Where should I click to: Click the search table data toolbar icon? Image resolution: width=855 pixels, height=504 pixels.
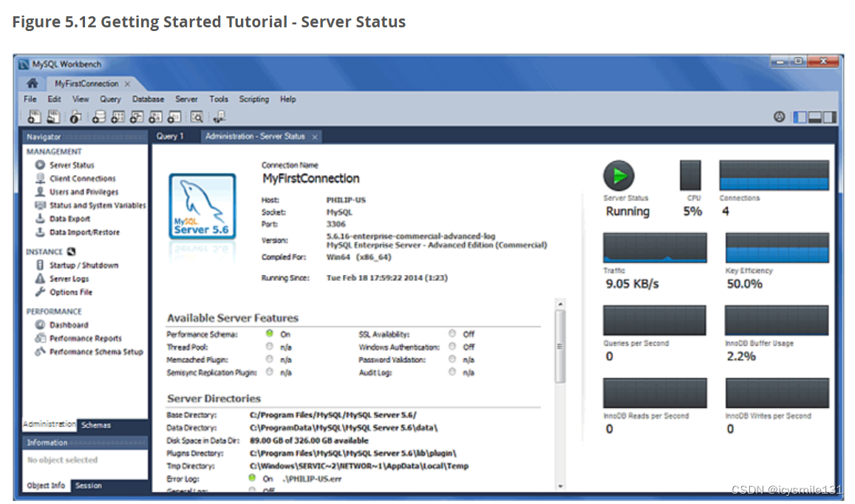tap(197, 116)
